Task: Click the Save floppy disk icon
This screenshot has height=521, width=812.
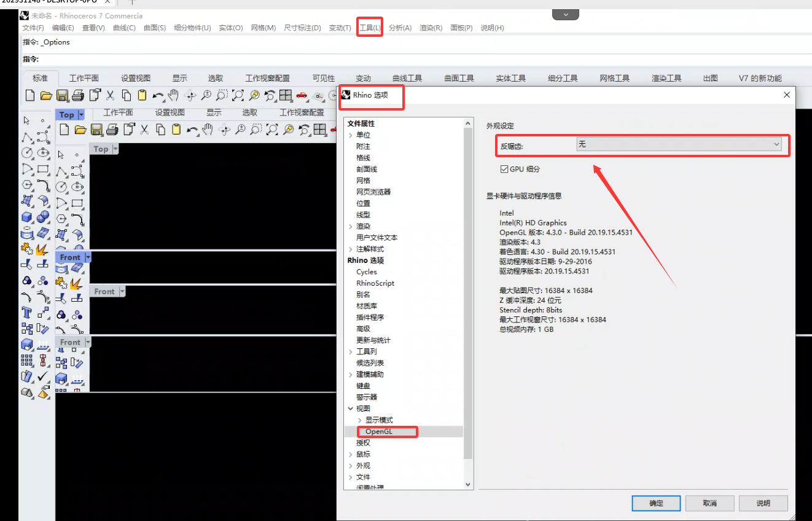Action: (x=62, y=95)
